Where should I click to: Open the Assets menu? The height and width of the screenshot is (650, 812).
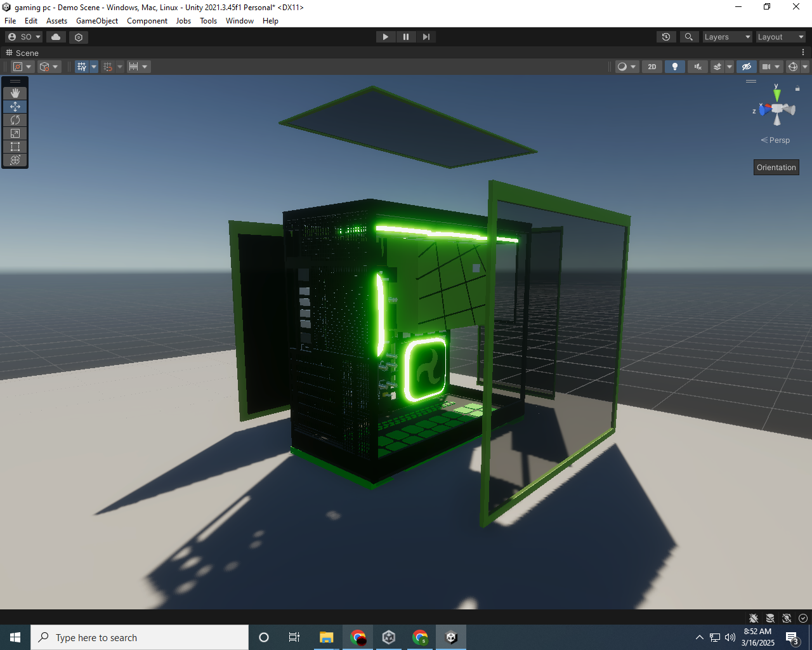point(56,21)
